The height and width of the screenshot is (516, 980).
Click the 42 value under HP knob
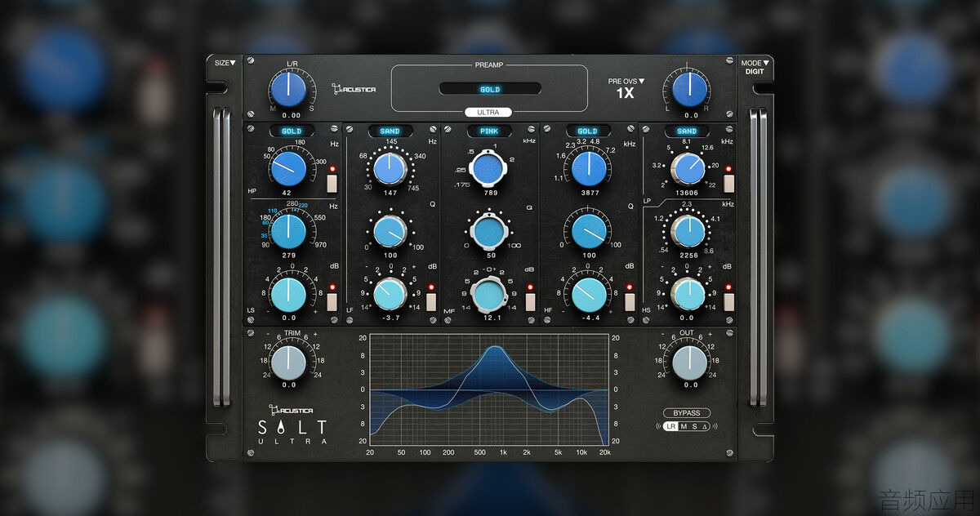pyautogui.click(x=288, y=193)
